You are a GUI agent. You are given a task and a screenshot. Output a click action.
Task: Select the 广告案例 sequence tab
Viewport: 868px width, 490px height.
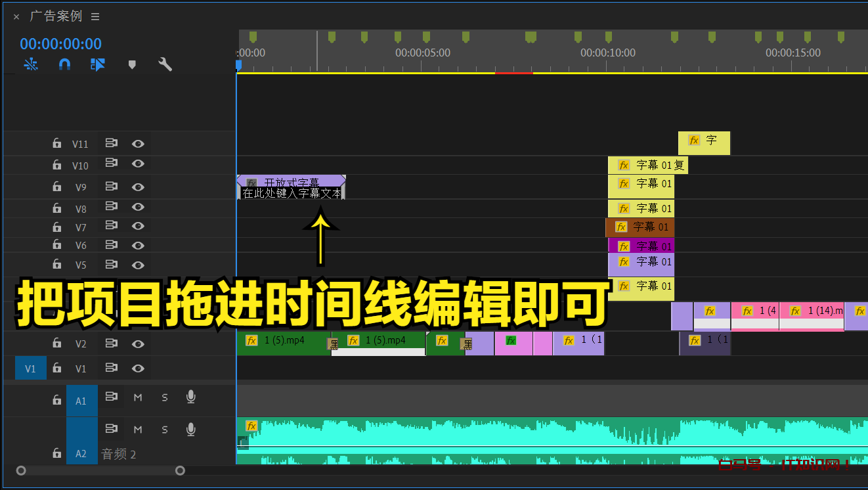[x=56, y=16]
